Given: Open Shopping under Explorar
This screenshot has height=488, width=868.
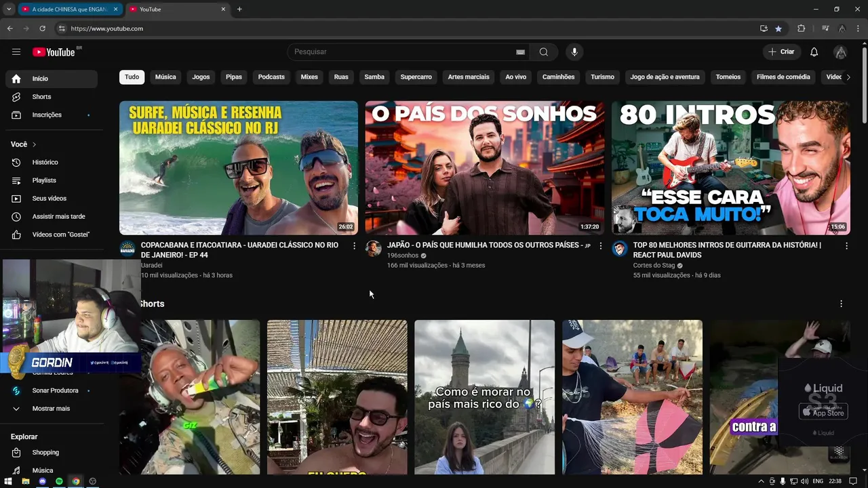Looking at the screenshot, I should (x=52, y=453).
